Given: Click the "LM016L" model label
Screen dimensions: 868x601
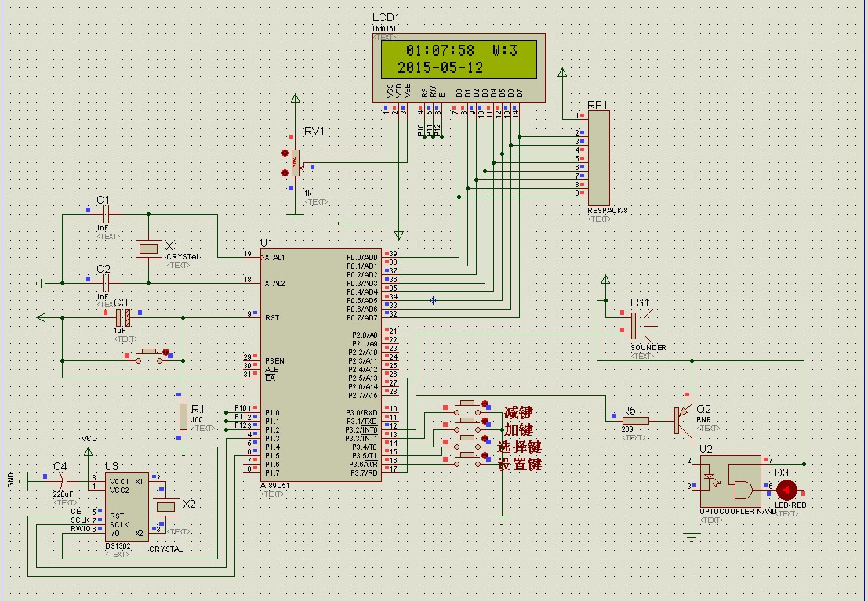Looking at the screenshot, I should pyautogui.click(x=385, y=29).
